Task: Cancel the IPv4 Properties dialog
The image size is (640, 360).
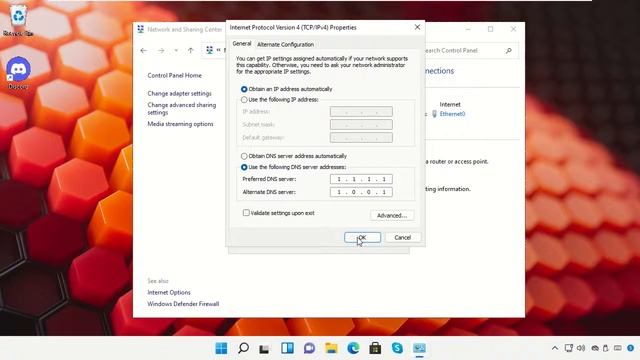Action: pos(402,238)
